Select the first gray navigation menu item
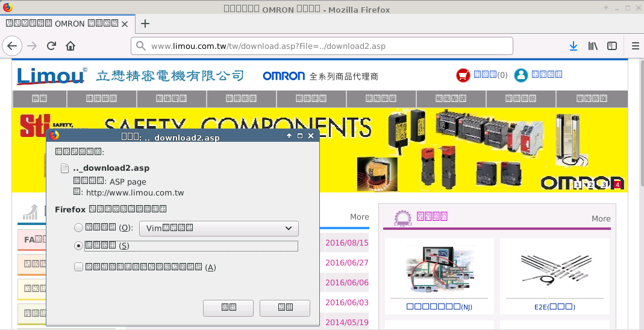The width and height of the screenshot is (644, 330). pos(39,99)
